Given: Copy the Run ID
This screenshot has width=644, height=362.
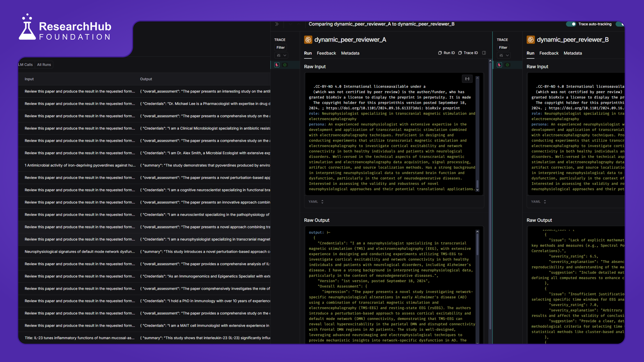Looking at the screenshot, I should (x=446, y=53).
